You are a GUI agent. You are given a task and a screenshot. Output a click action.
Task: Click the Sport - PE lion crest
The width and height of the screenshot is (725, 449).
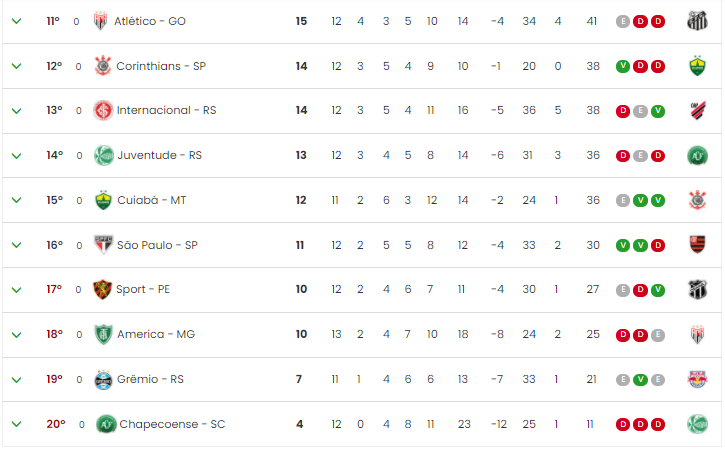(x=102, y=289)
